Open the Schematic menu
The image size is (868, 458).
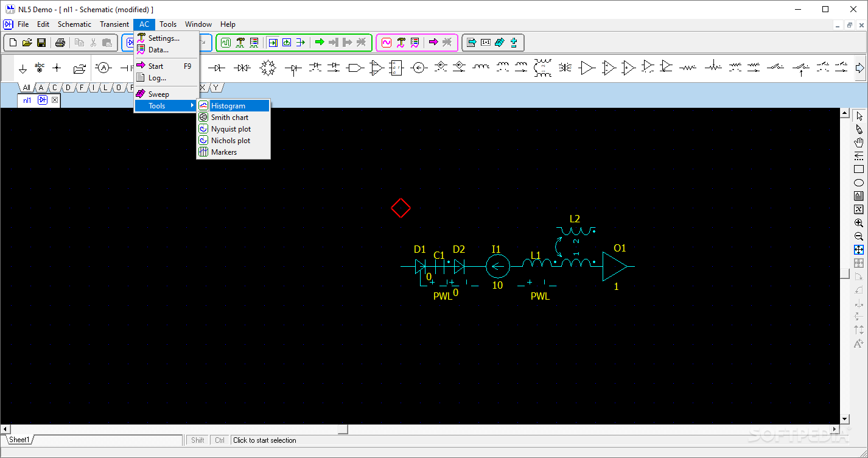coord(74,24)
